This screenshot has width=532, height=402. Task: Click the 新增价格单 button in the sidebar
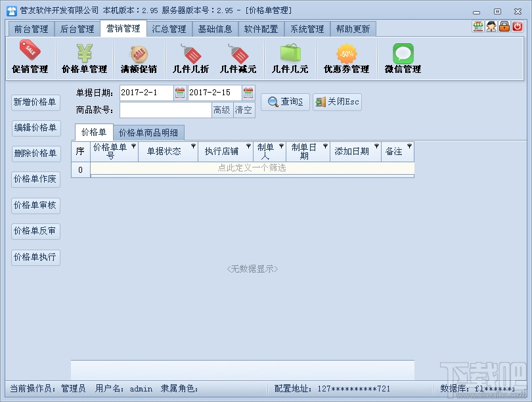click(x=35, y=102)
